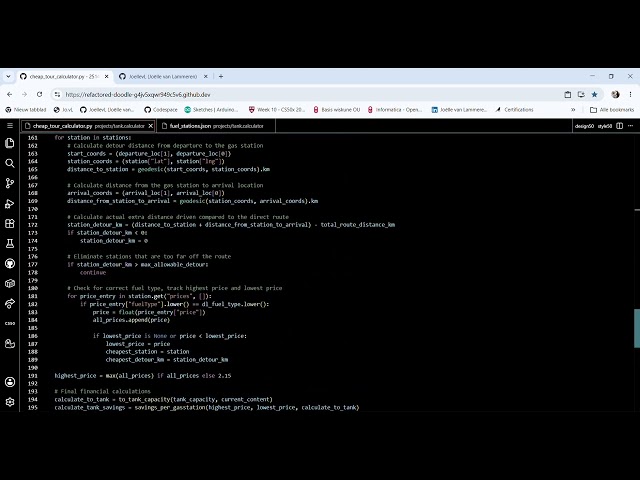Open the Sketches Arduino bookmark
Image resolution: width=640 pixels, height=480 pixels.
[x=211, y=110]
